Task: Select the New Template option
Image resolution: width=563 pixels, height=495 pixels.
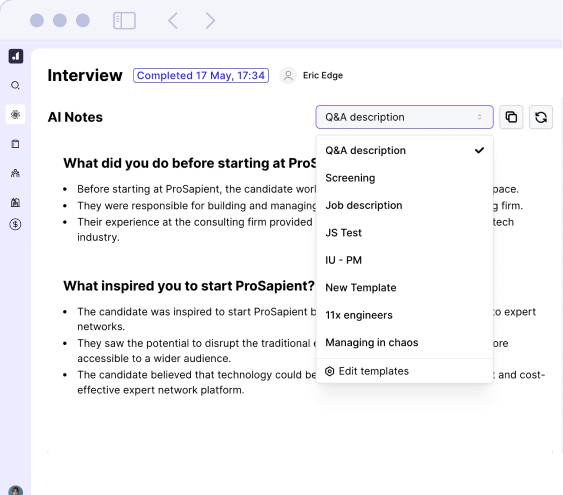Action: click(x=404, y=288)
